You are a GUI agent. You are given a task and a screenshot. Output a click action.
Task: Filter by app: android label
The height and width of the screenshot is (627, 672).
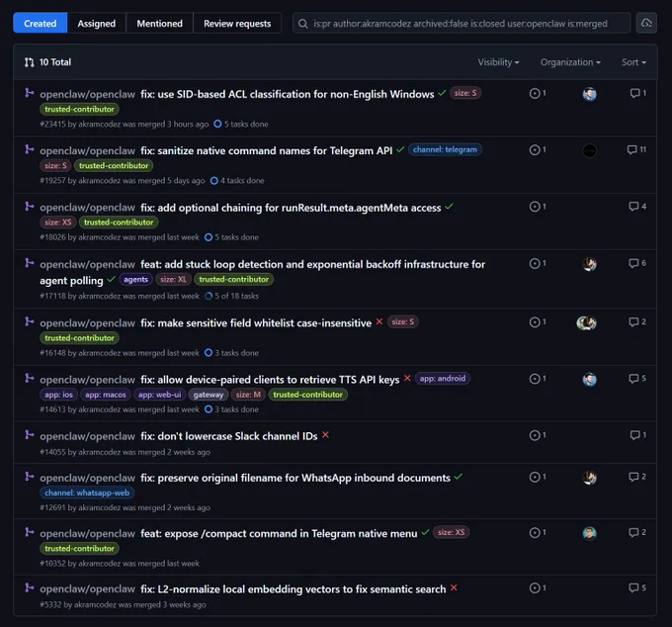click(443, 379)
